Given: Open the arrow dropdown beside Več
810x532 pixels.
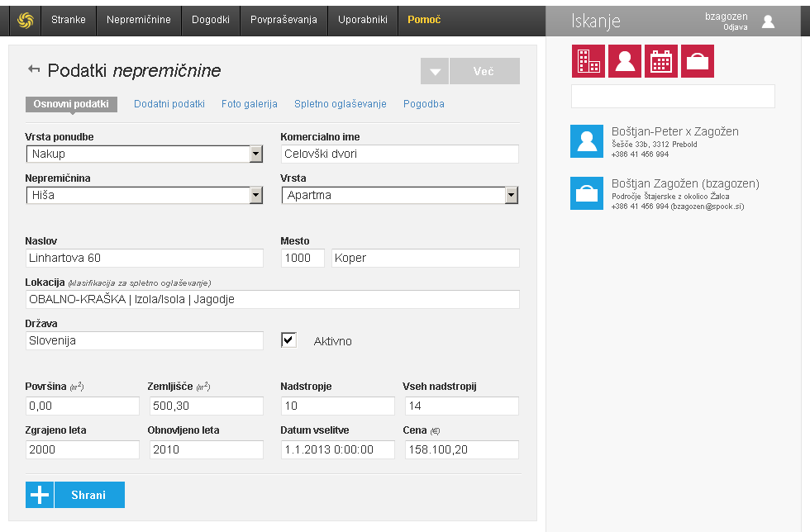Looking at the screenshot, I should pyautogui.click(x=434, y=72).
